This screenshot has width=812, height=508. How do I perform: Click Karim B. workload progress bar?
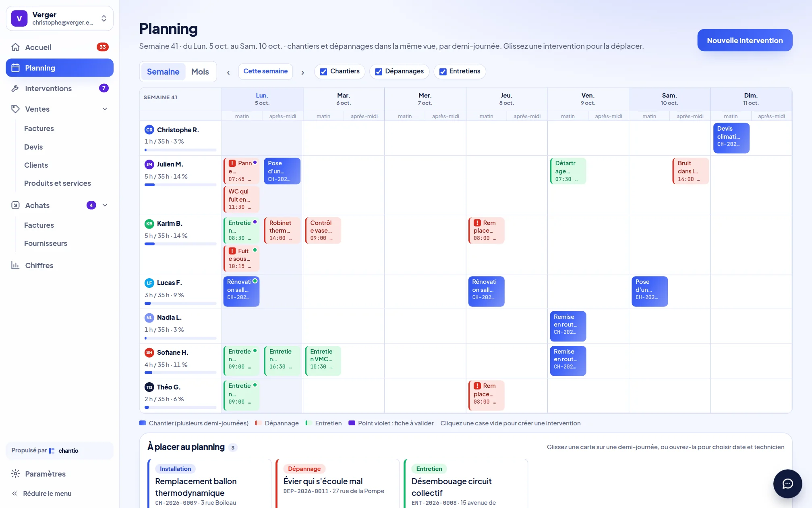(x=180, y=244)
